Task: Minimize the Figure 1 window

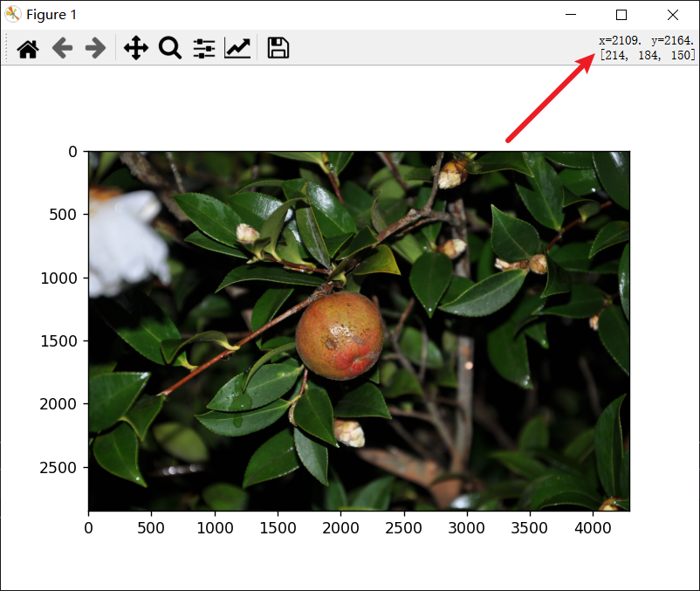Action: click(571, 15)
